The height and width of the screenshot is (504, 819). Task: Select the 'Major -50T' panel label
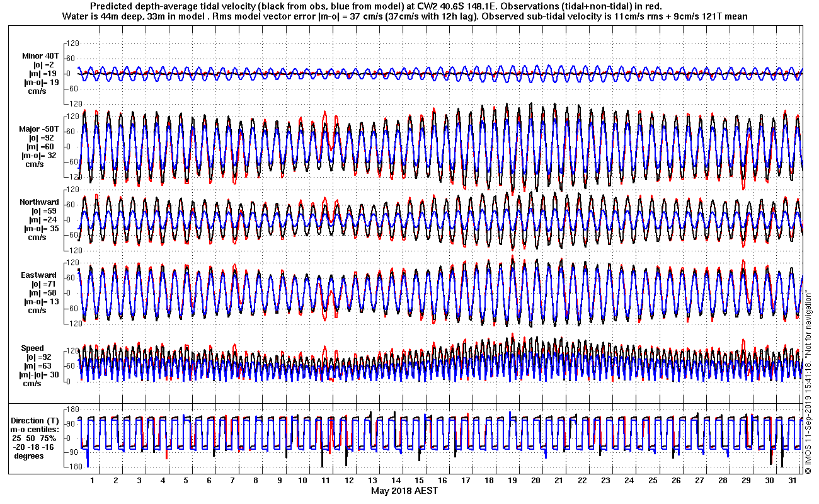point(38,129)
